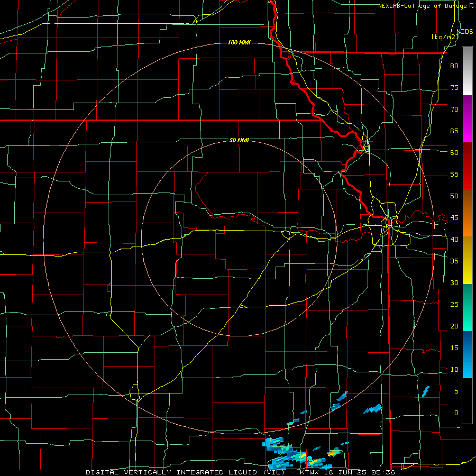Click the 5 value on the scale
Image resolution: width=476 pixels, height=476 pixels.
[456, 391]
